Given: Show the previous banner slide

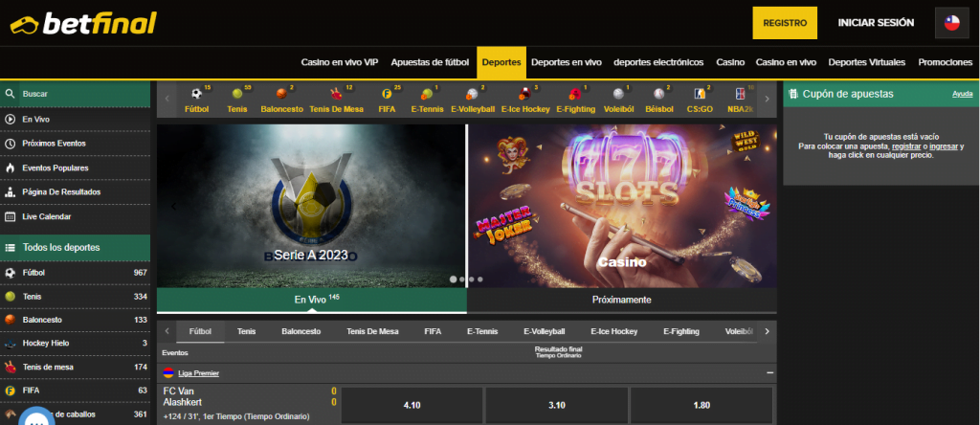Looking at the screenshot, I should 173,206.
